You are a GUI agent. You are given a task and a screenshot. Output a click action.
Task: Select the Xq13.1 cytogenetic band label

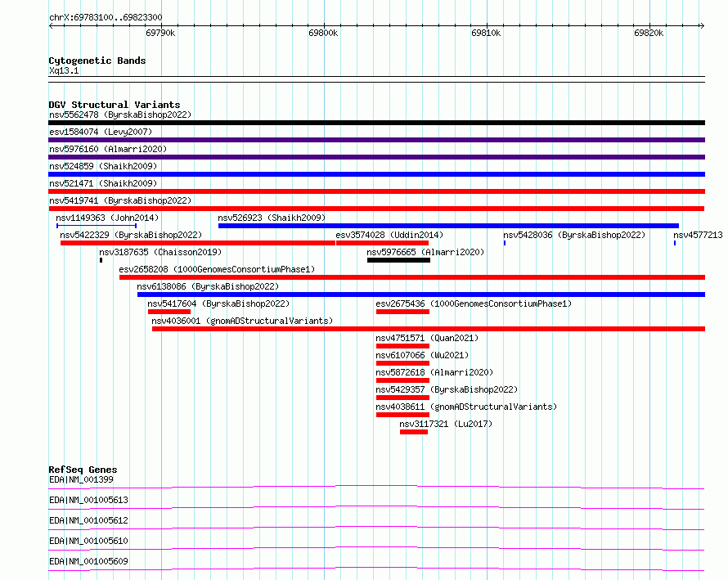click(64, 70)
